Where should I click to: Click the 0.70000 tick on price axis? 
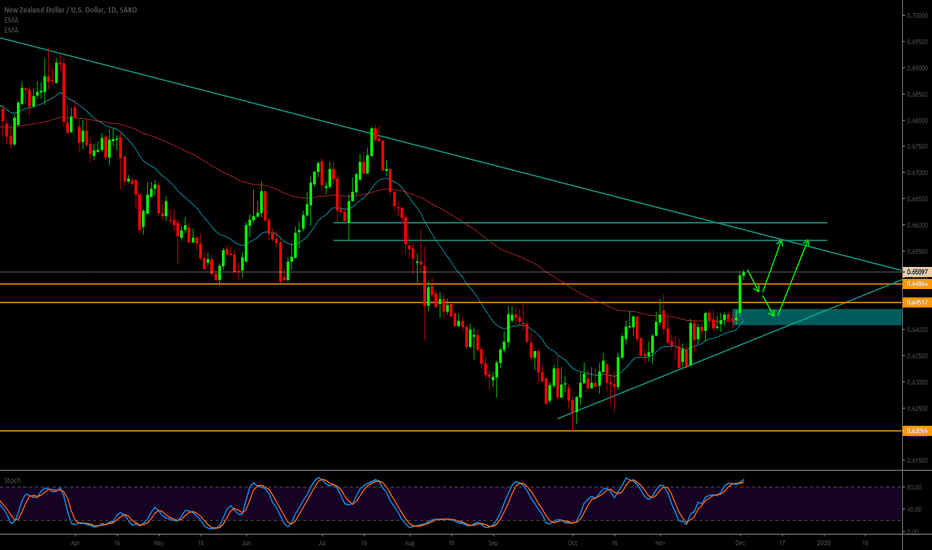click(x=916, y=16)
